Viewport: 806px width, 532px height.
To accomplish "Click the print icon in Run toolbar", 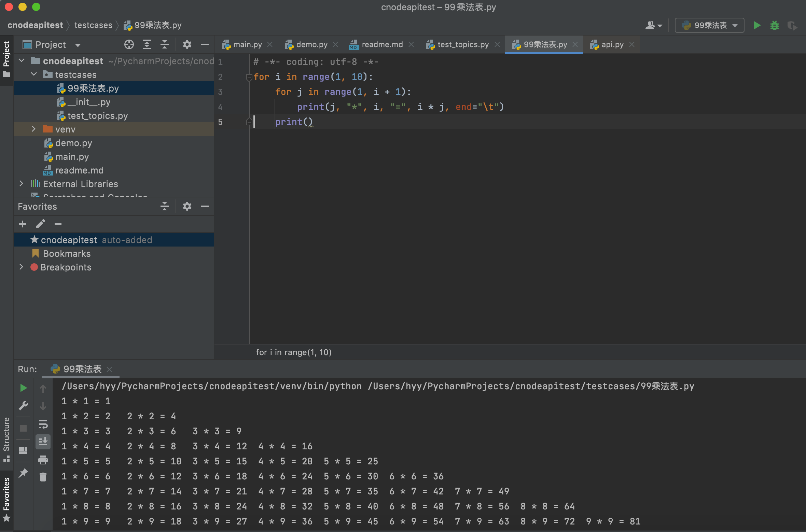I will click(43, 460).
